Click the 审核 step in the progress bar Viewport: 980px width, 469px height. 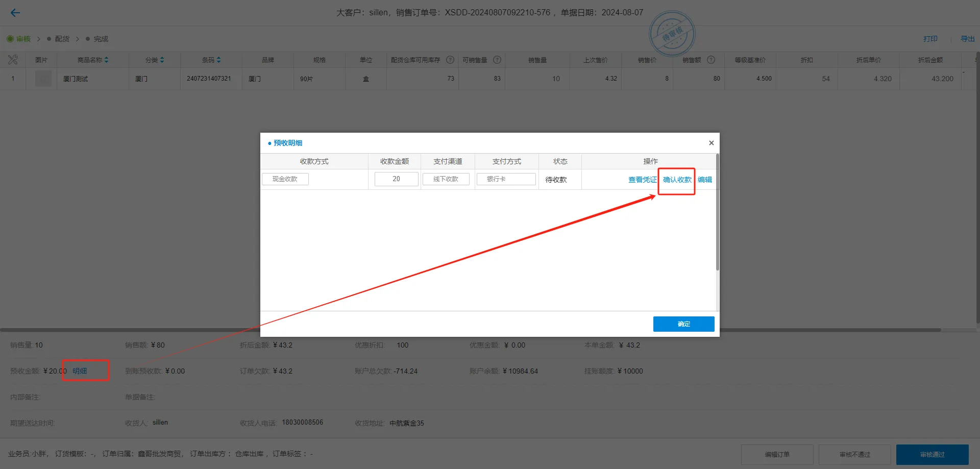(x=23, y=39)
